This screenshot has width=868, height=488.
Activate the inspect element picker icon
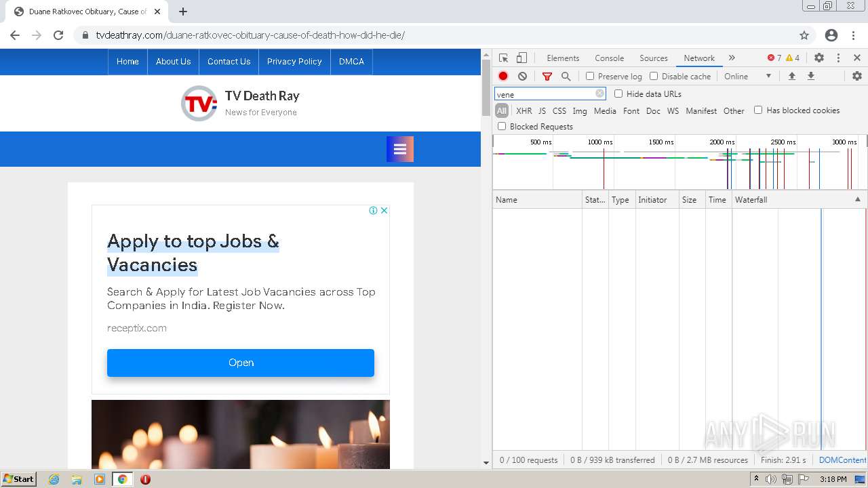coord(503,58)
